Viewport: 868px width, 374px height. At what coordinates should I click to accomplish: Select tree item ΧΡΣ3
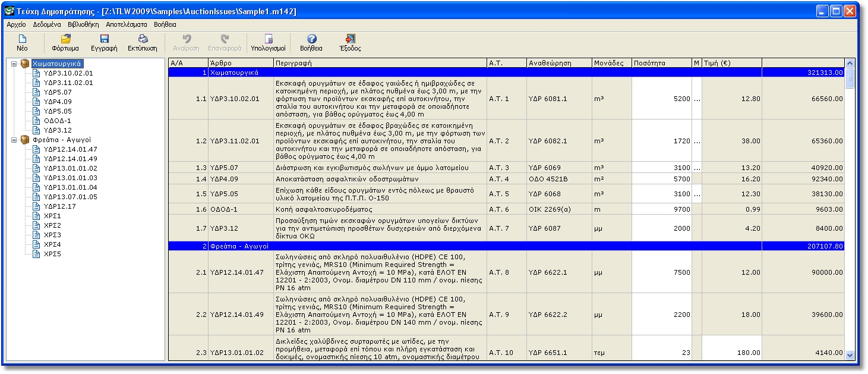[x=52, y=235]
